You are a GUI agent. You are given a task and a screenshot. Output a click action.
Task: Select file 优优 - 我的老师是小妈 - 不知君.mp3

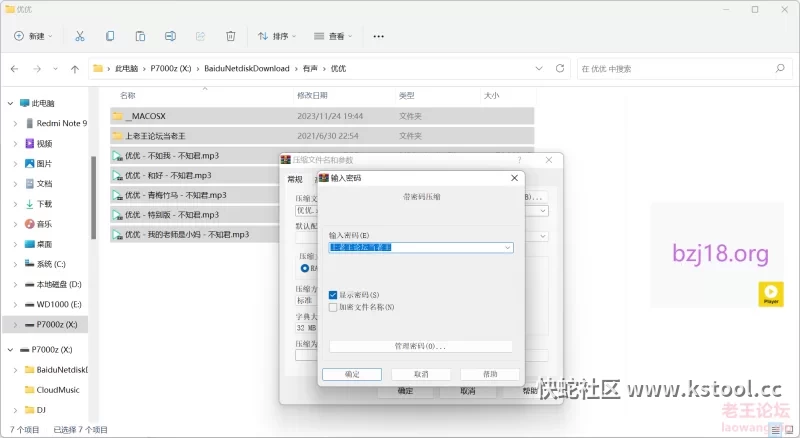(x=187, y=234)
